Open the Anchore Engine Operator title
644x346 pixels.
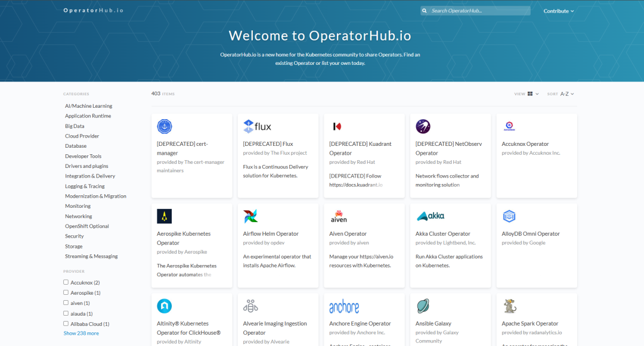tap(360, 323)
